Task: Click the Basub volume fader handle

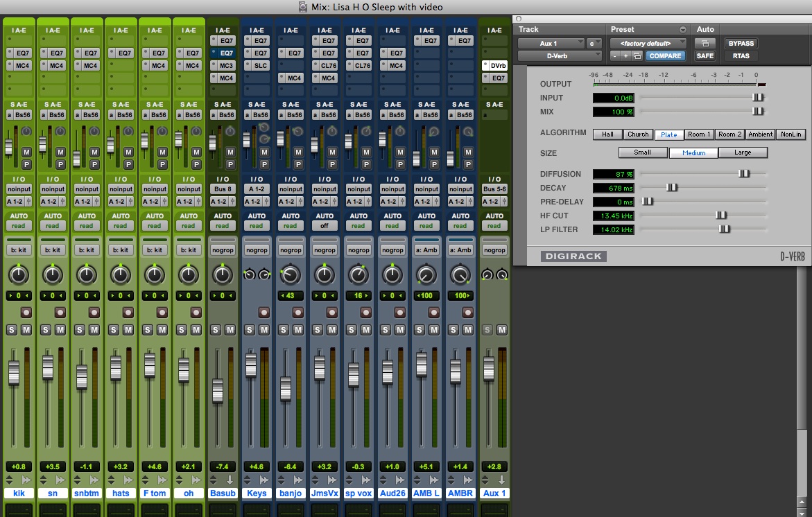Action: point(218,390)
